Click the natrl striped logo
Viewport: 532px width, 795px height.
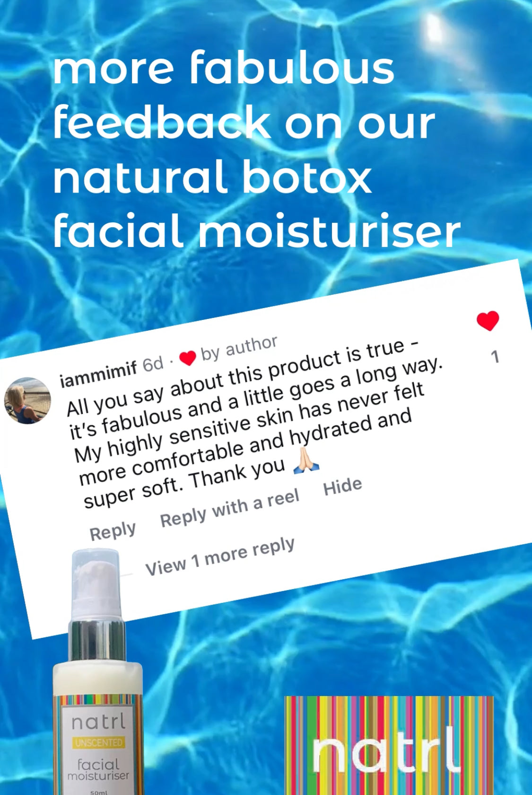tap(389, 745)
